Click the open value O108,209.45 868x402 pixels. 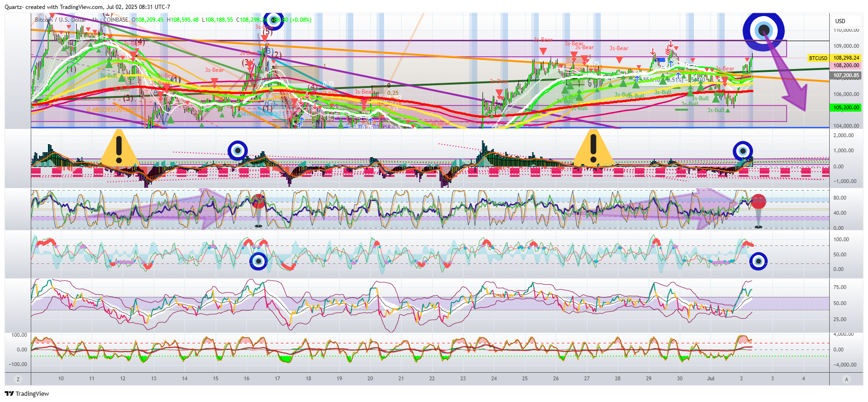[148, 20]
